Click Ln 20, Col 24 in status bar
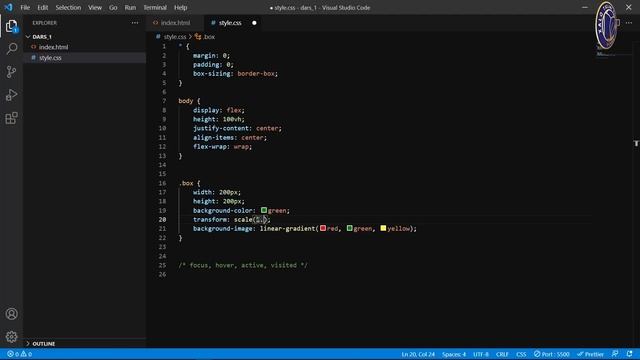This screenshot has height=360, width=640. click(418, 354)
